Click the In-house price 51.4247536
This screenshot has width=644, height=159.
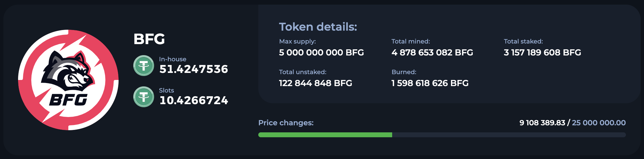194,69
